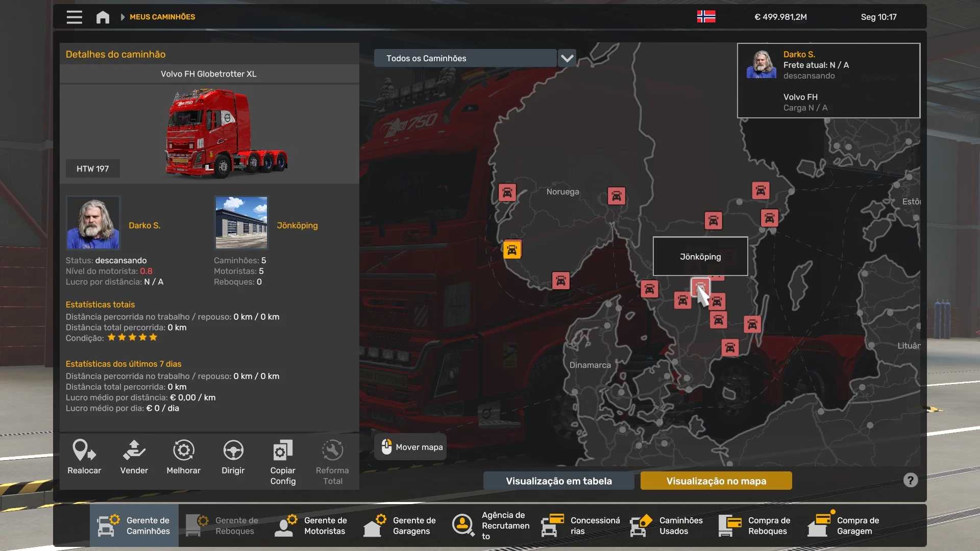The image size is (980, 551).
Task: Open the Todos os Caminhões filter box
Action: [x=464, y=58]
